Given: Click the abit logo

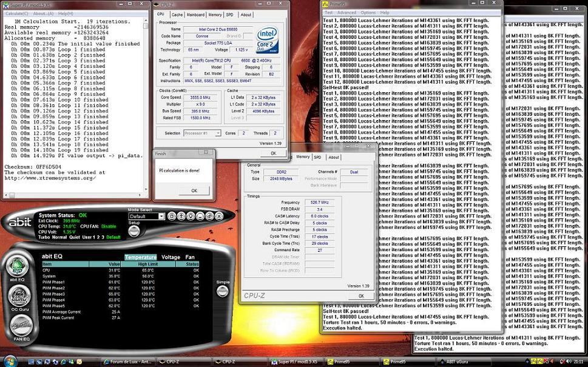Looking at the screenshot, I should [x=20, y=222].
